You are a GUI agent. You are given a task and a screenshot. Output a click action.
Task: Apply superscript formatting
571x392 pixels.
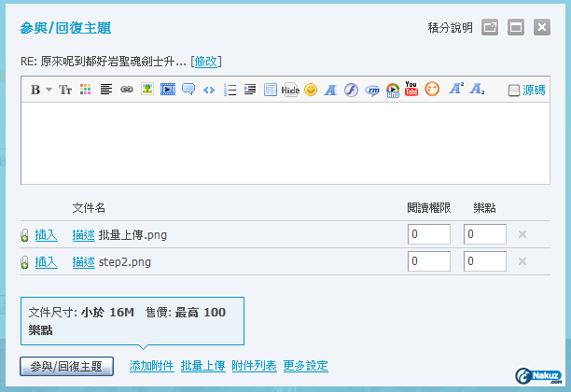click(456, 89)
